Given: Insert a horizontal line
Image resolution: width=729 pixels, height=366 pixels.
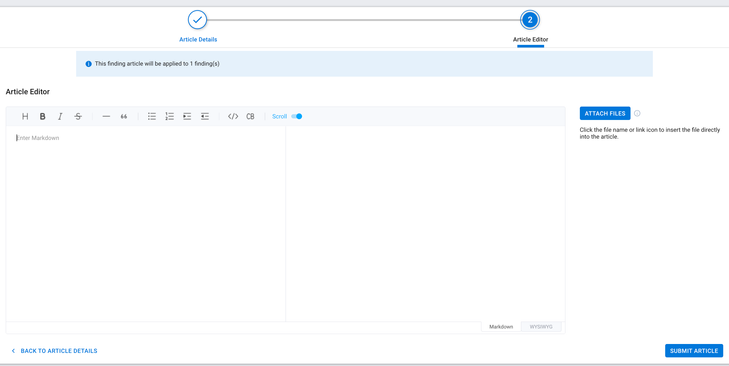Looking at the screenshot, I should [106, 116].
